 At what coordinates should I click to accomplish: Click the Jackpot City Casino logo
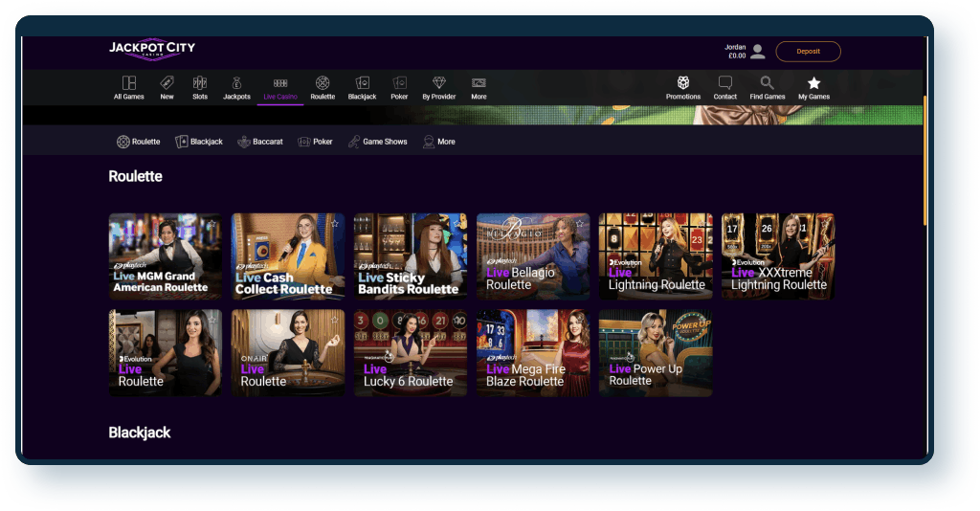click(x=152, y=50)
